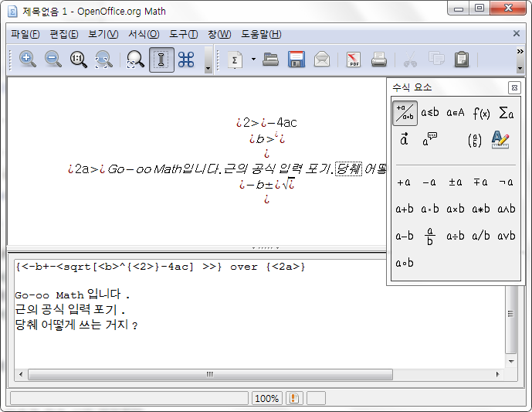Open the 편집(E) menu
532x412 pixels.
pos(64,34)
